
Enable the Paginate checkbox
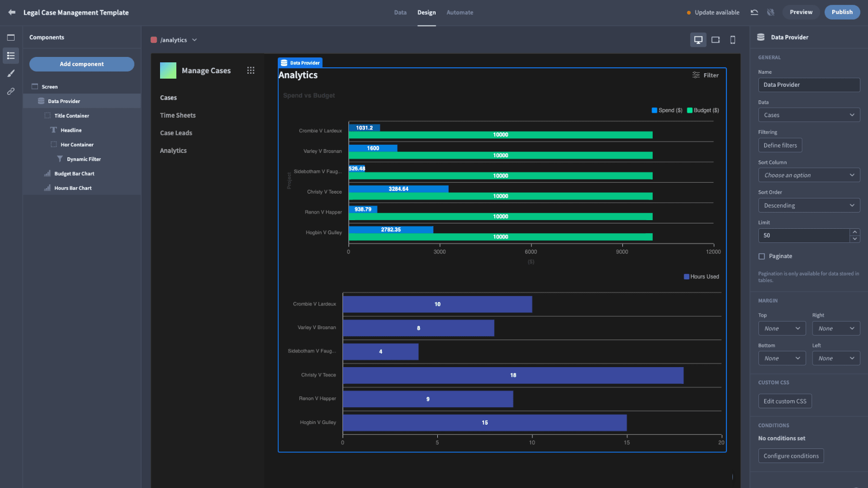[x=762, y=256]
